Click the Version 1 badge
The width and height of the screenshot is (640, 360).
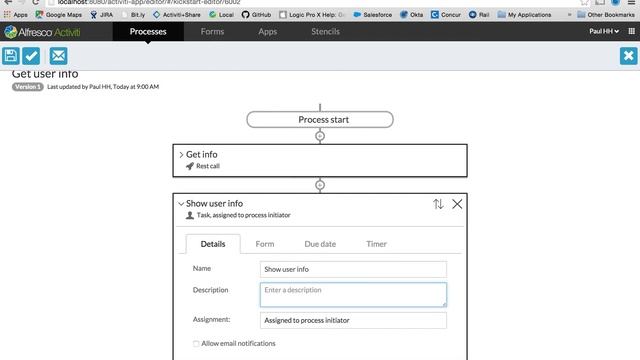pos(27,87)
